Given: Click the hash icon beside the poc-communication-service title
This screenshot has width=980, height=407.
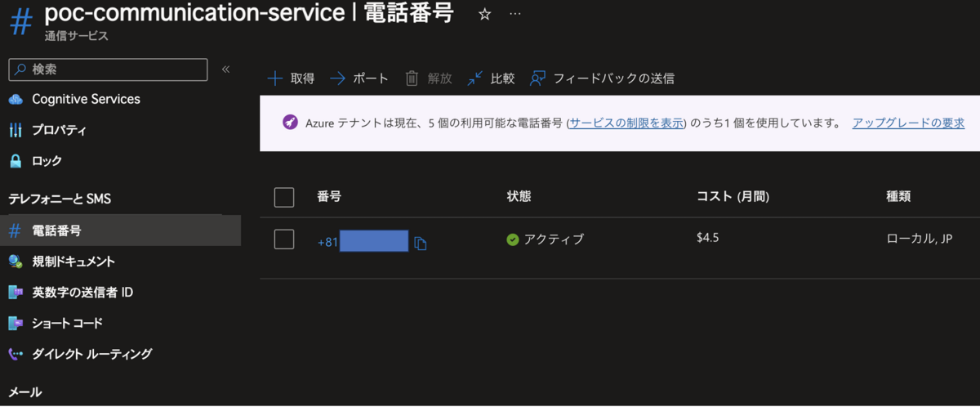Looking at the screenshot, I should click(21, 22).
